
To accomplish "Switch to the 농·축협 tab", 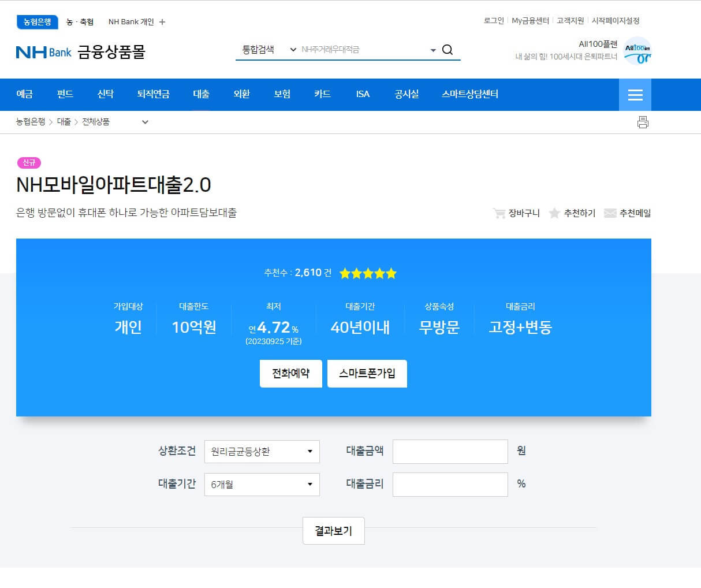I will pyautogui.click(x=80, y=22).
